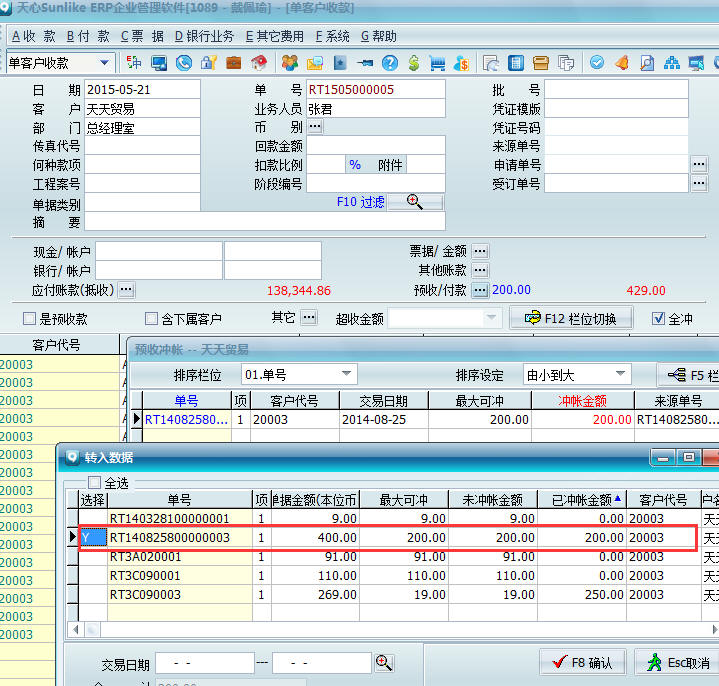The image size is (719, 686).
Task: Open the D银行业务 menu
Action: 204,36
